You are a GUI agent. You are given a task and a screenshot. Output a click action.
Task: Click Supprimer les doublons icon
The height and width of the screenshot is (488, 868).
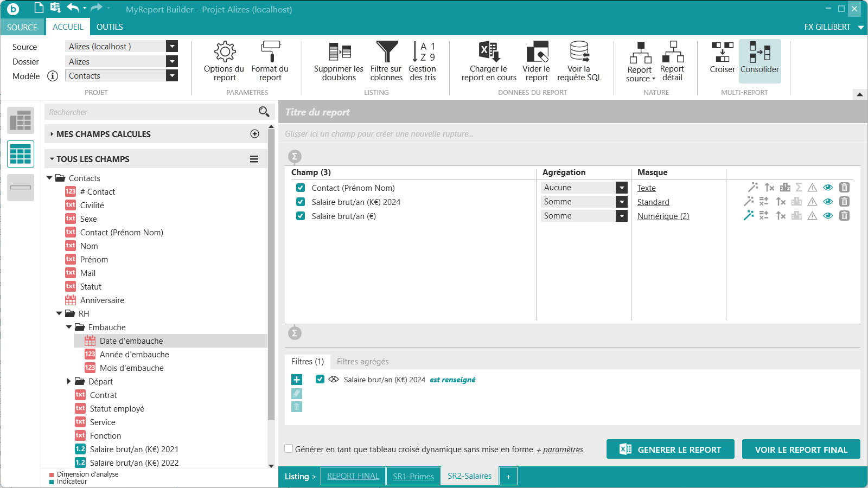pyautogui.click(x=339, y=61)
